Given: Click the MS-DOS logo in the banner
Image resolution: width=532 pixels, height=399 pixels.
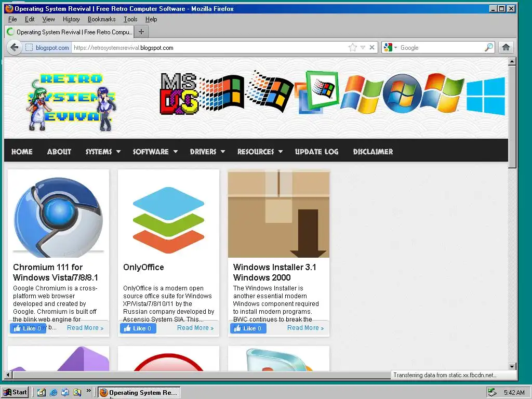Looking at the screenshot, I should pyautogui.click(x=179, y=94).
